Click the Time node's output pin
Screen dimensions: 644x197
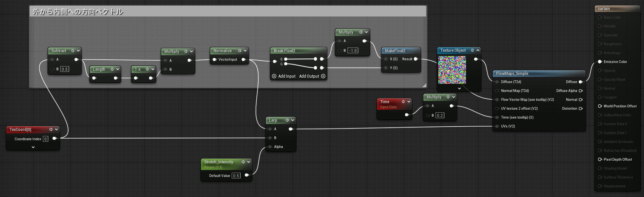[407, 115]
